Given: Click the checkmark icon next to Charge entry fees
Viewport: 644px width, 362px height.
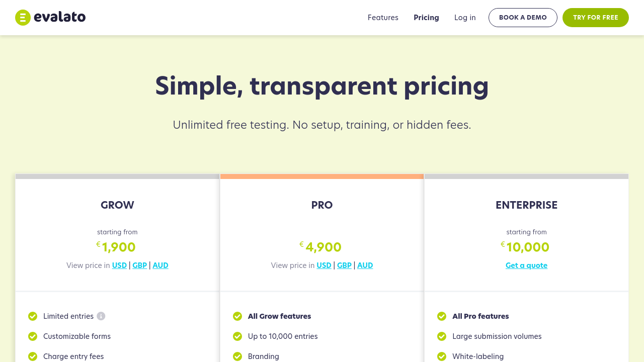Looking at the screenshot, I should (x=33, y=356).
